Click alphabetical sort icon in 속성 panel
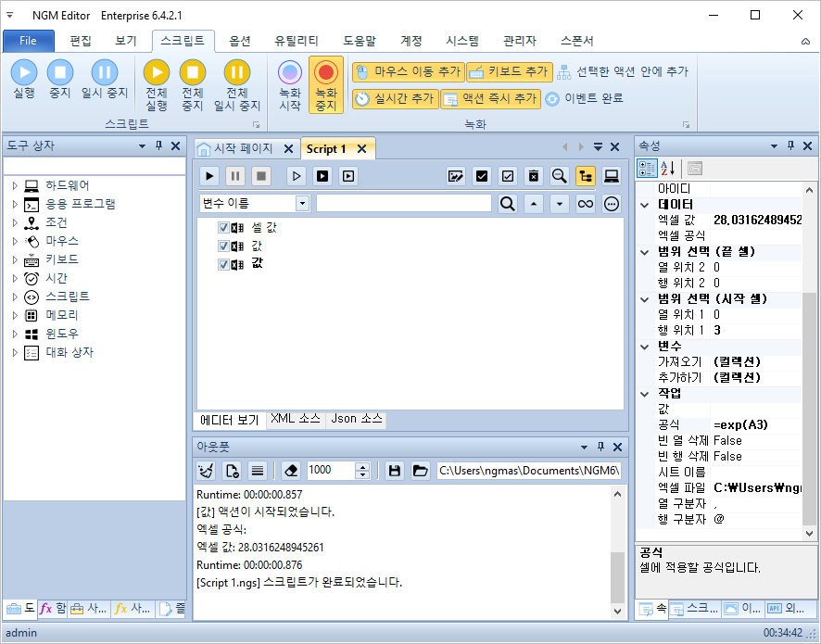Screen dimensions: 821x644 tap(667, 169)
